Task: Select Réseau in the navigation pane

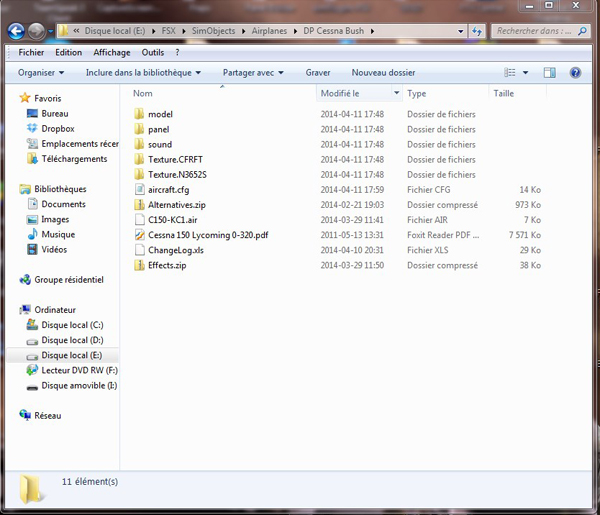Action: (x=47, y=416)
